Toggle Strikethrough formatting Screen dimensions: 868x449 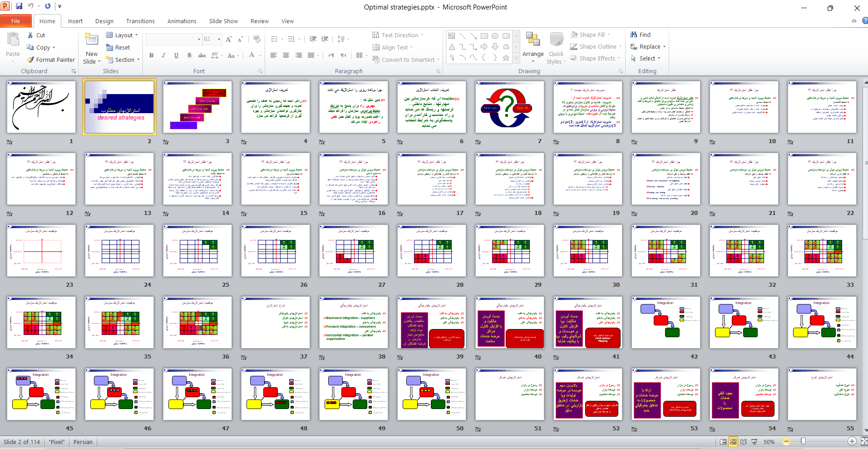202,55
